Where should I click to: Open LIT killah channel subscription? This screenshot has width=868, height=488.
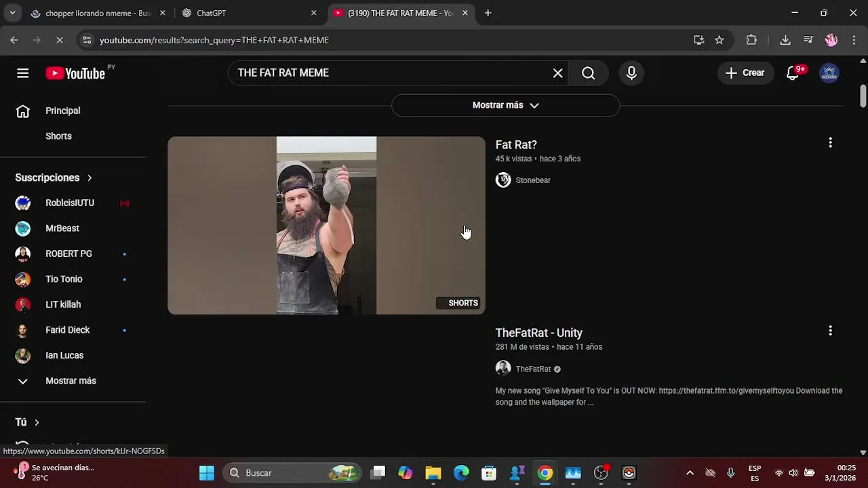[73, 304]
